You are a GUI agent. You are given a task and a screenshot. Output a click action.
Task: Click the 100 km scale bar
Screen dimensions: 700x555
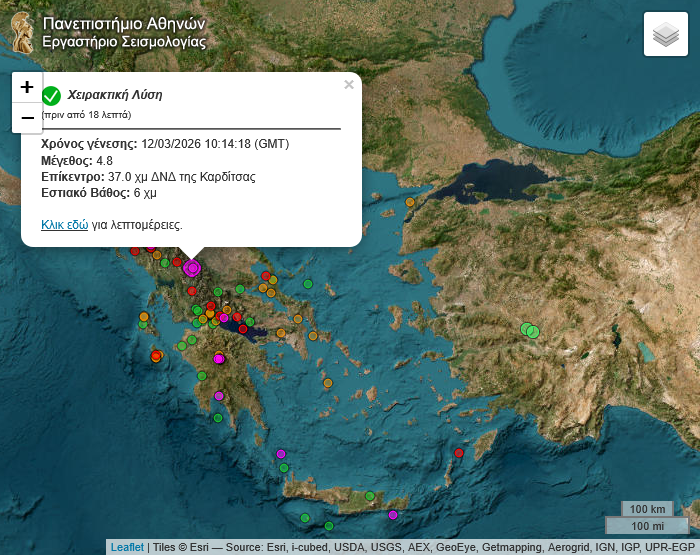[x=647, y=509]
